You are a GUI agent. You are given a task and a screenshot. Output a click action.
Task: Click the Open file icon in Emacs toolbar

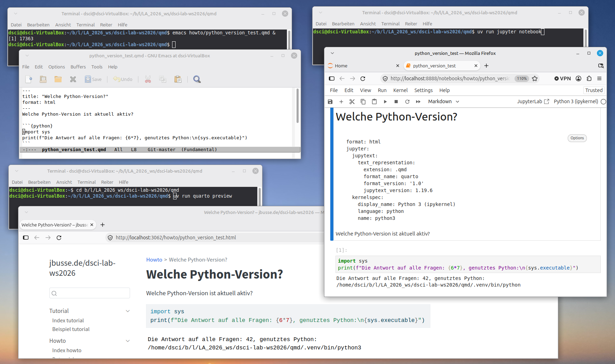tap(43, 79)
